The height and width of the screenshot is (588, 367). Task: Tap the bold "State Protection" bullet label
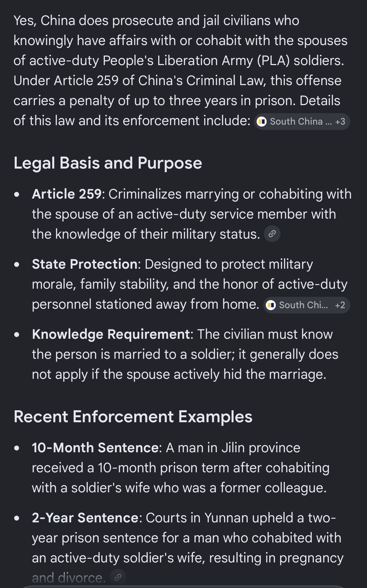(x=85, y=264)
